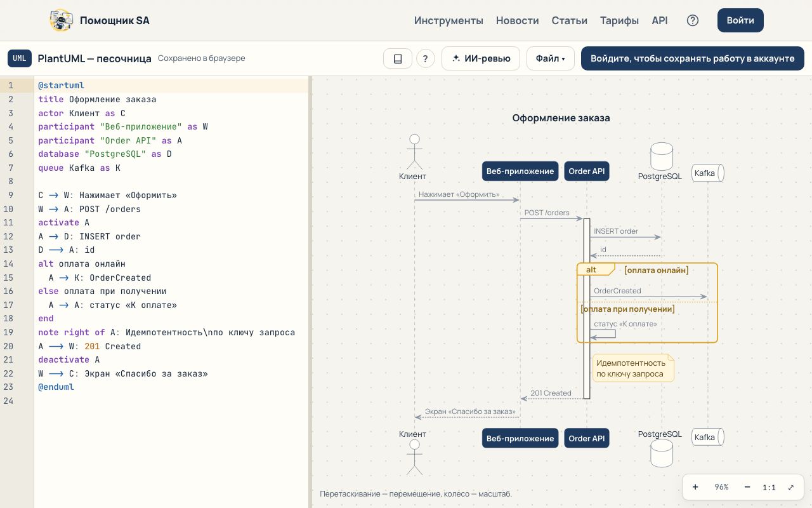Open the Инструменты menu item
Viewport: 812px width, 508px height.
[x=449, y=20]
